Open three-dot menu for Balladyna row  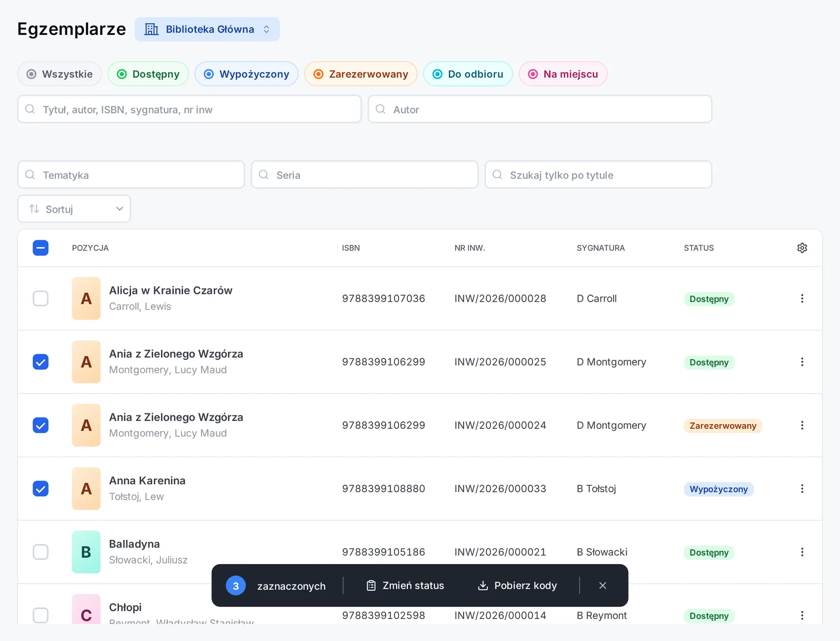(802, 552)
